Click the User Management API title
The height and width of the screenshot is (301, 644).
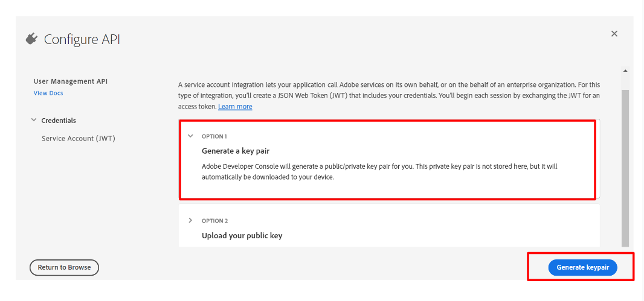71,81
